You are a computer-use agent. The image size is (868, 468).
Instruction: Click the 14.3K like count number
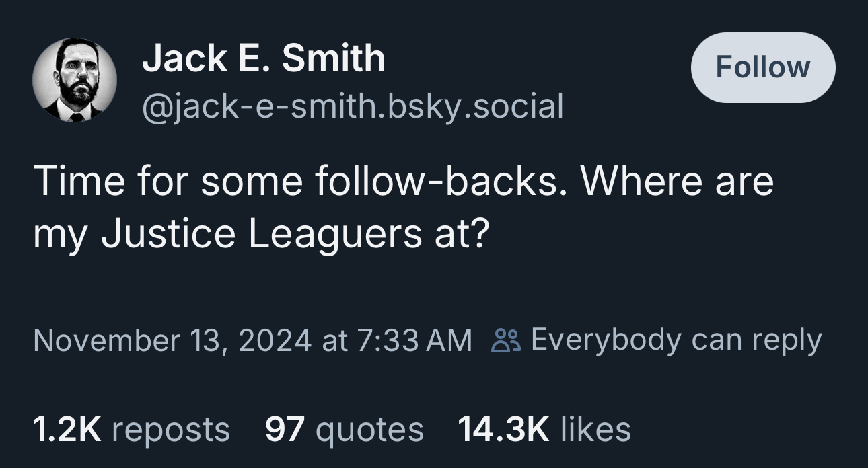point(503,429)
